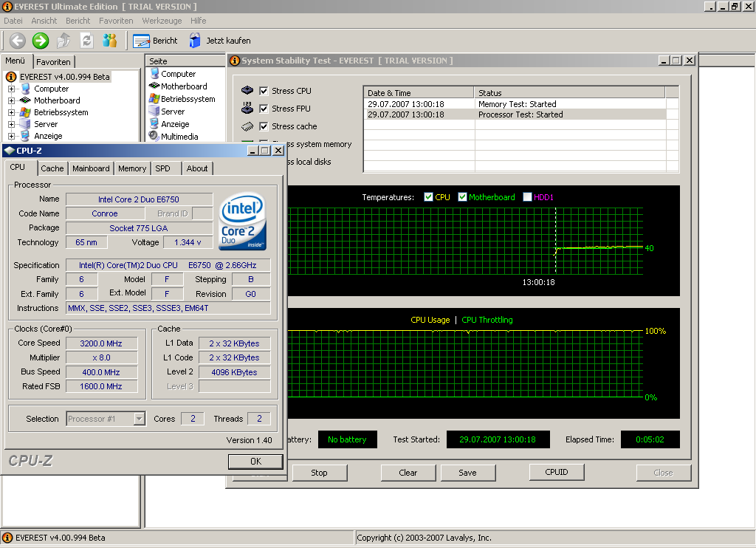This screenshot has height=548, width=756.
Task: Switch to CPU Throttling graph label
Action: click(x=487, y=320)
